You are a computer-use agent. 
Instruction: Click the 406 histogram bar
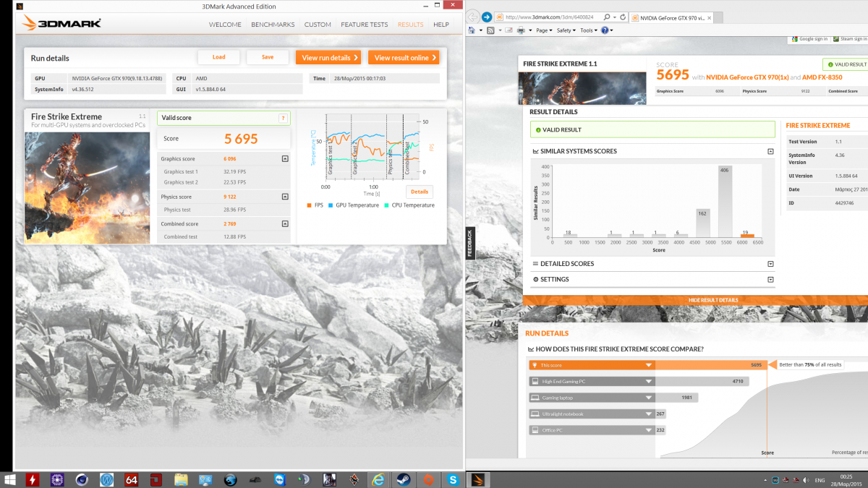click(x=724, y=201)
